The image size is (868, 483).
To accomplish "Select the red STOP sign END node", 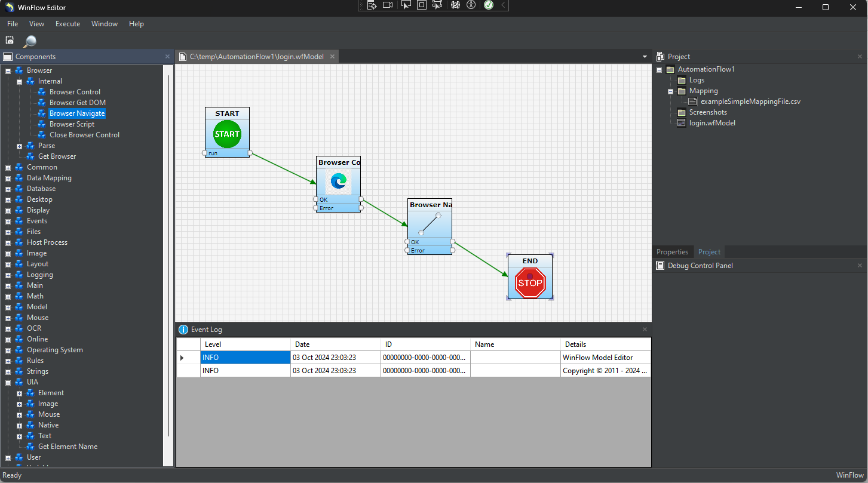I will click(530, 283).
